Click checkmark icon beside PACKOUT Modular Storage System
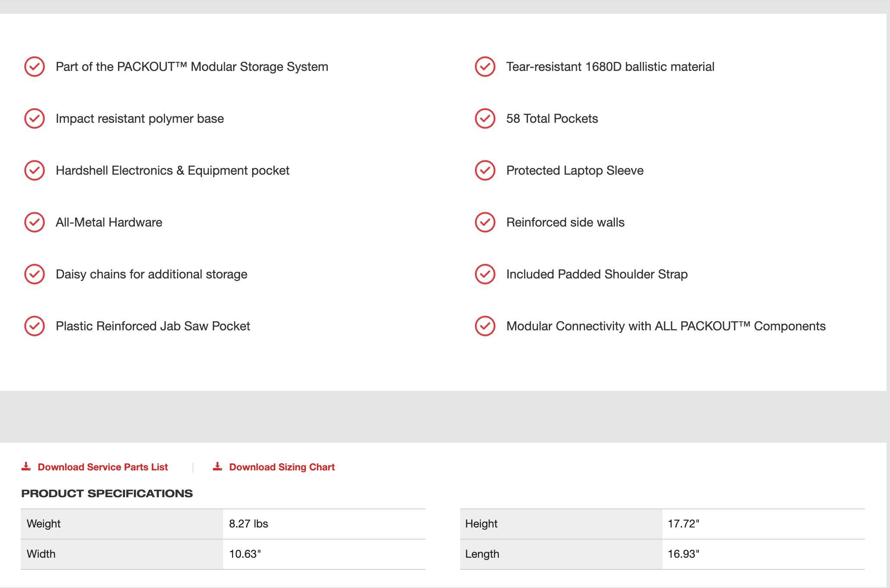The height and width of the screenshot is (588, 890). pos(35,67)
